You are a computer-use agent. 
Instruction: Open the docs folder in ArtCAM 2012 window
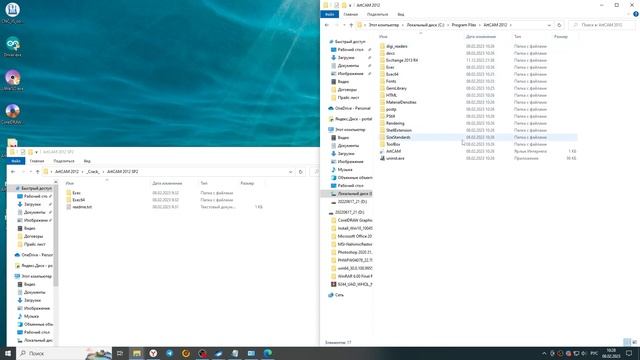click(x=390, y=53)
